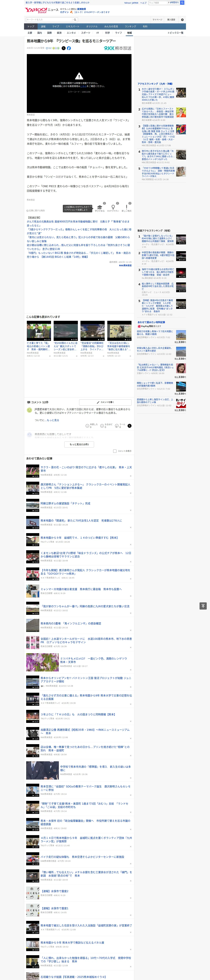Share the article on X

64,48
